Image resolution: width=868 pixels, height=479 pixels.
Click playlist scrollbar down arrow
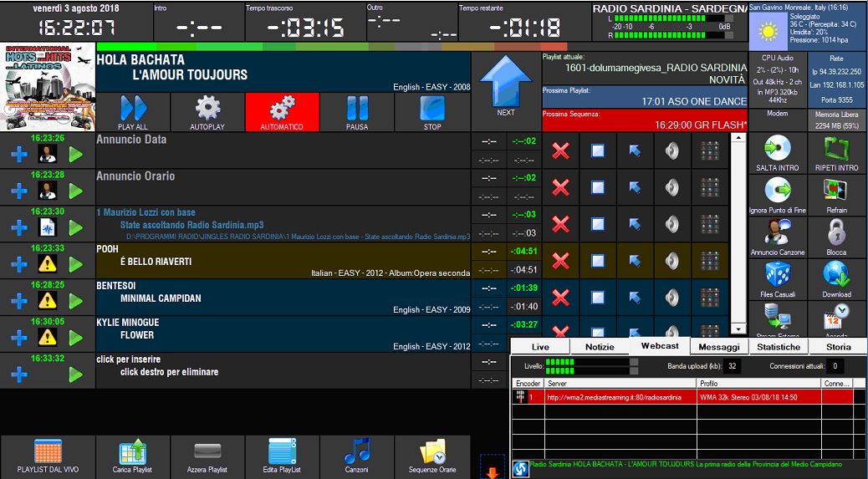point(738,329)
